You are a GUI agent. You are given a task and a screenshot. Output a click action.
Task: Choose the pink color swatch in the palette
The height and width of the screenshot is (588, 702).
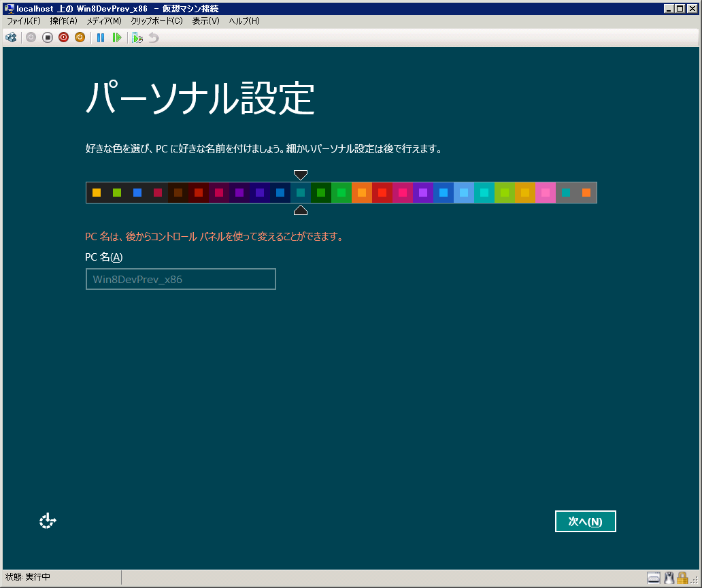pos(546,193)
